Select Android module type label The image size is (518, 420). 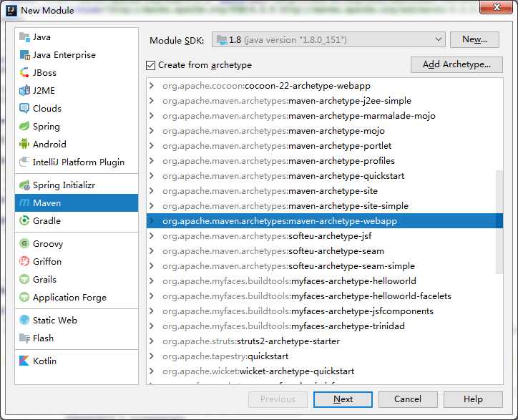49,144
